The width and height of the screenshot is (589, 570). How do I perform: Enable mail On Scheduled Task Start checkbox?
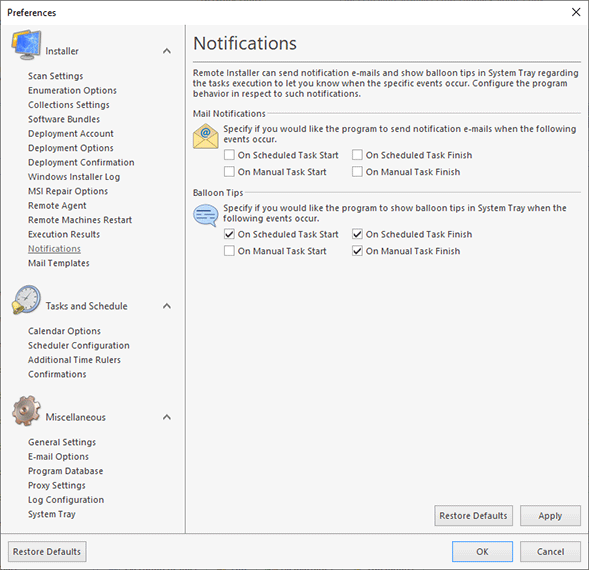pos(229,155)
